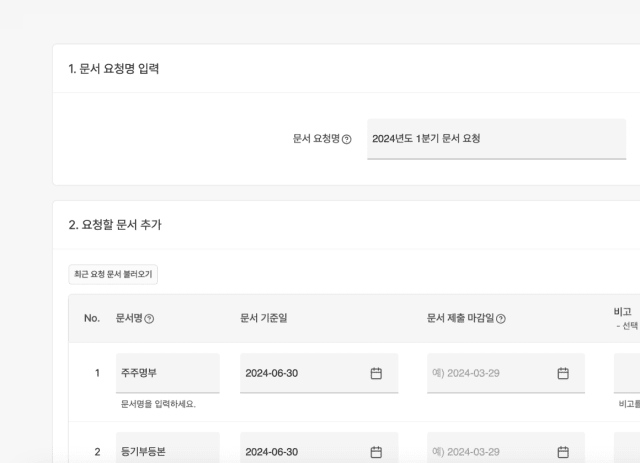This screenshot has height=463, width=640.
Task: Click 등기부등본 row date field 2024-06-30
Action: pos(319,447)
